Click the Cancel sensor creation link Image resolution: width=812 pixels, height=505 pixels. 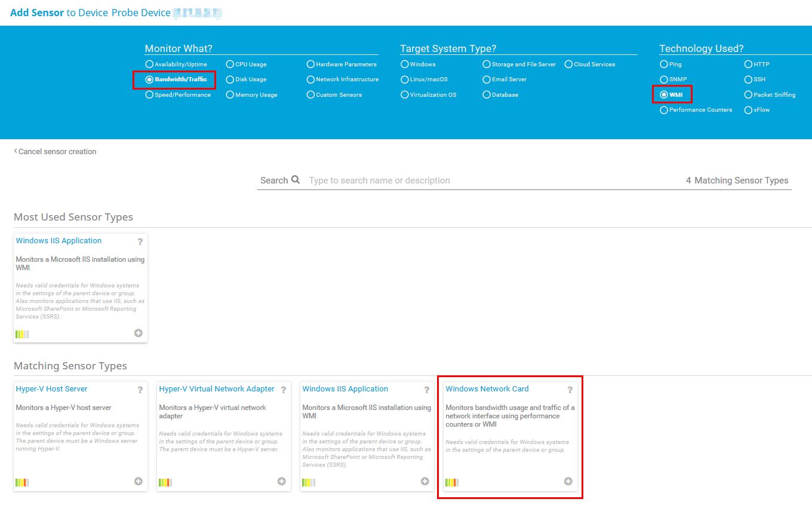click(55, 151)
